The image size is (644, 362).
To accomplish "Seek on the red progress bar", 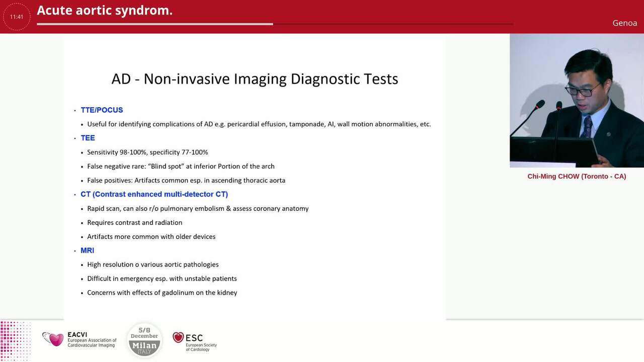I will [x=275, y=24].
